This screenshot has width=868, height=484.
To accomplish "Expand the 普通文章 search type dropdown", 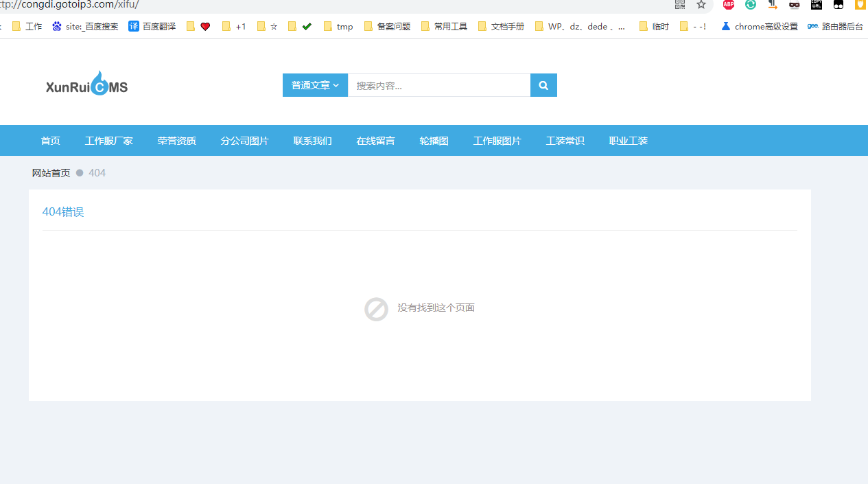I will pos(315,85).
